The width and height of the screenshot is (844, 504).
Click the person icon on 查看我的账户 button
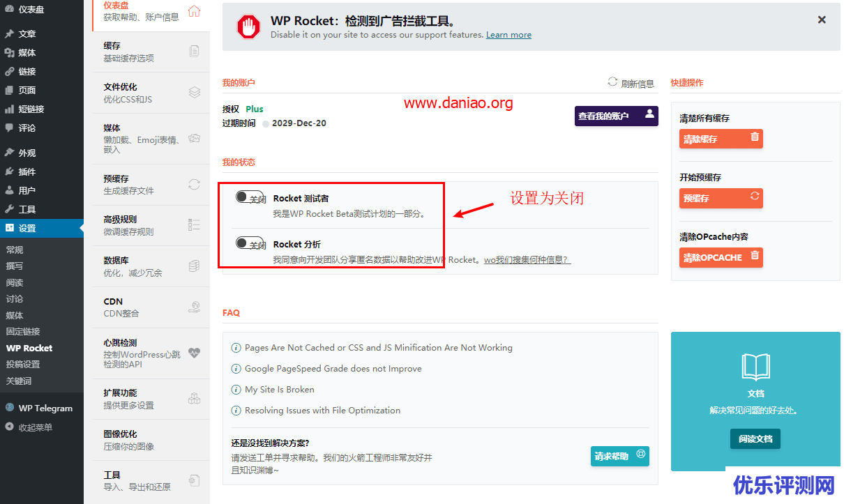click(649, 113)
